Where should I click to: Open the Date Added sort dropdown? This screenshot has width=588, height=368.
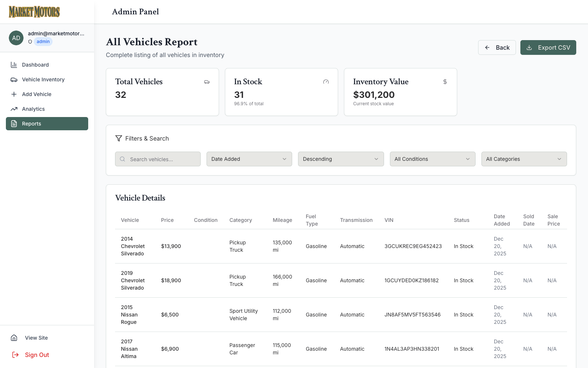coord(249,159)
